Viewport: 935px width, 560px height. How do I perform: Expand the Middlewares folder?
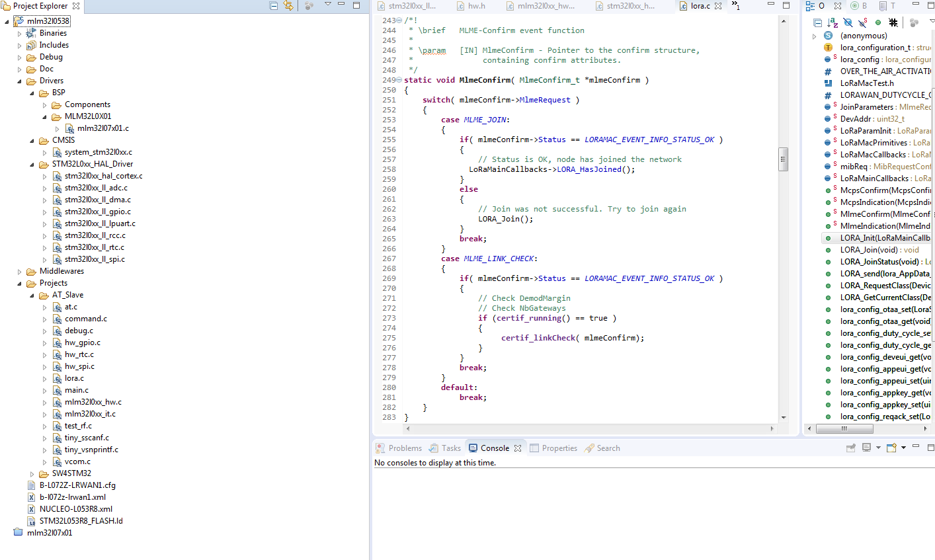(x=19, y=272)
